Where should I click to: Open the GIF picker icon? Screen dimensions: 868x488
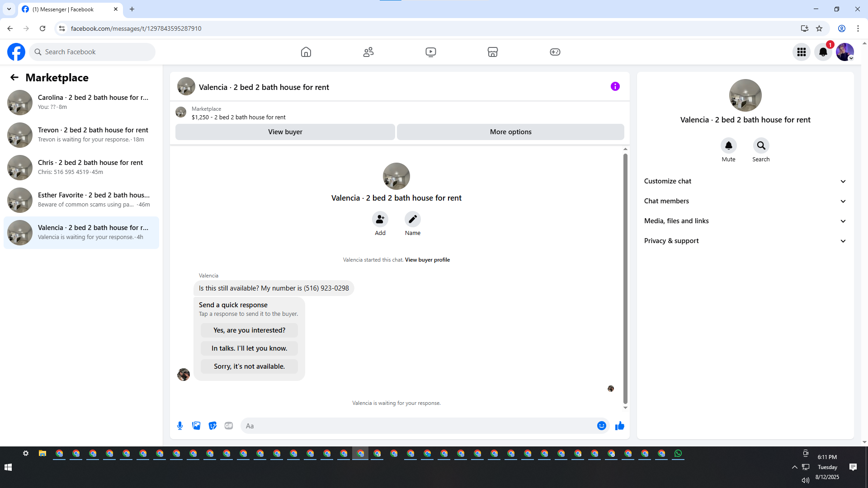(x=229, y=426)
